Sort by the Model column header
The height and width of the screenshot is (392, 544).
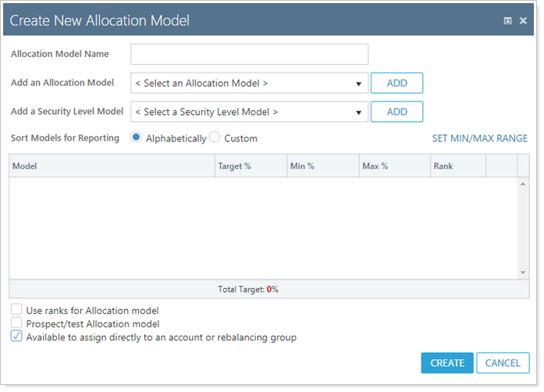coord(112,166)
